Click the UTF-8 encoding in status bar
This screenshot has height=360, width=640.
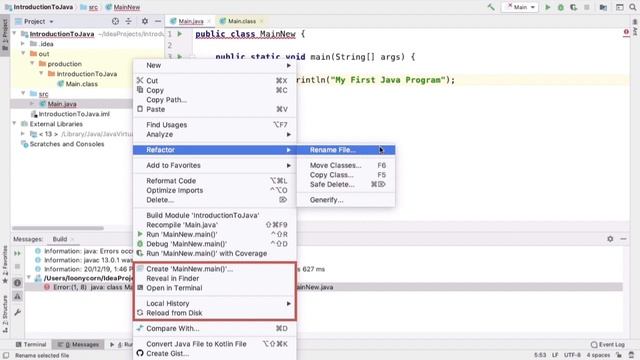(x=571, y=355)
